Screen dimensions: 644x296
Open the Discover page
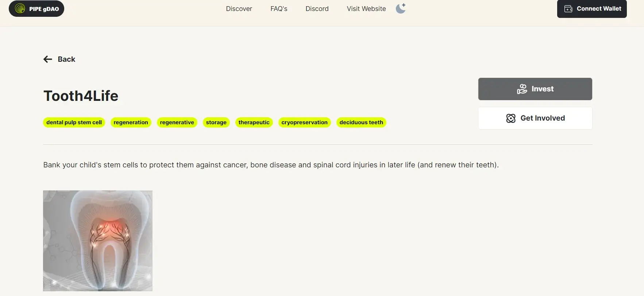point(239,9)
